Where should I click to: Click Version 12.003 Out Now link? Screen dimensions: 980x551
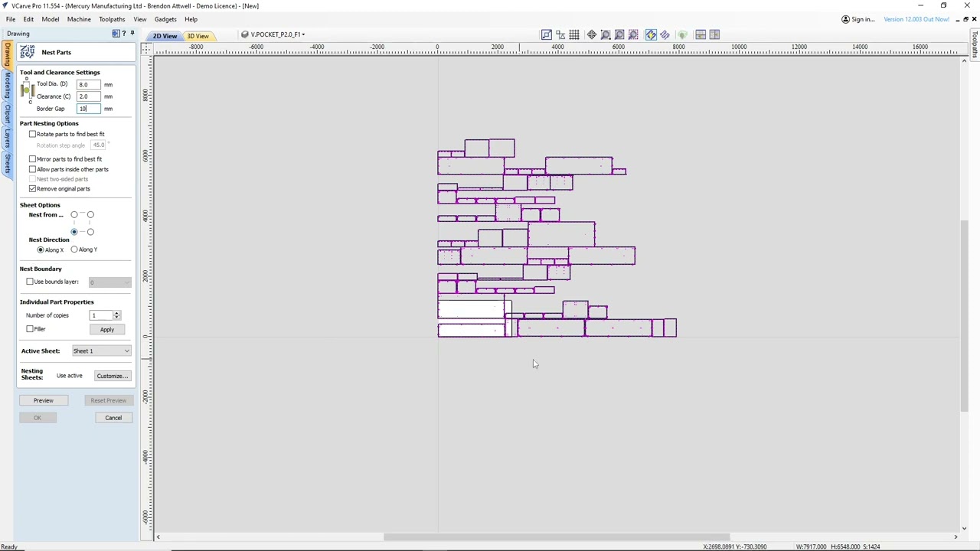[916, 19]
